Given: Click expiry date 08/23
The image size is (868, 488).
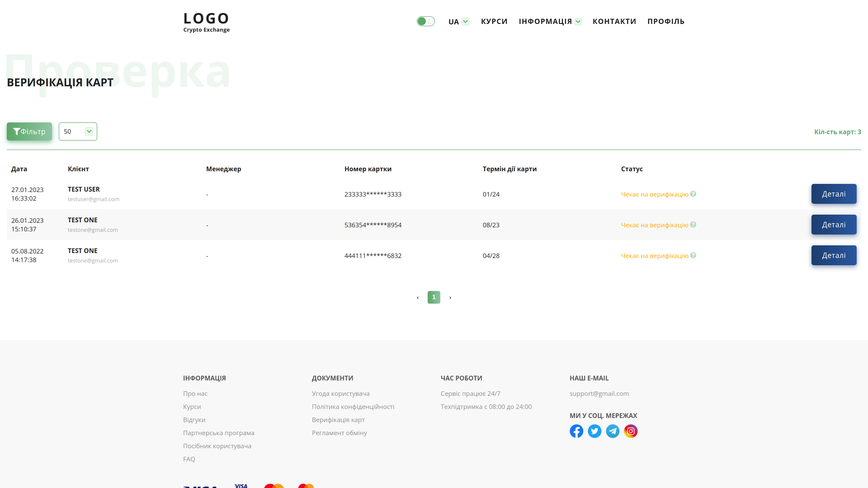Looking at the screenshot, I should pyautogui.click(x=491, y=225).
